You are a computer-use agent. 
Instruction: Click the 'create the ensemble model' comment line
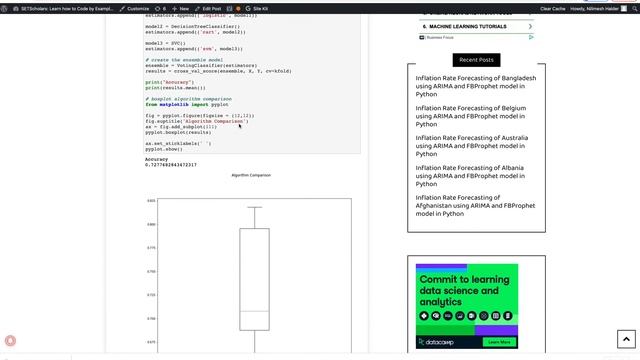(x=184, y=60)
